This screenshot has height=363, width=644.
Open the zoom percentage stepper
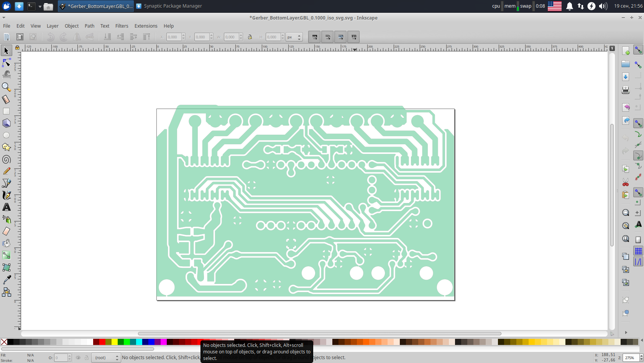641,358
